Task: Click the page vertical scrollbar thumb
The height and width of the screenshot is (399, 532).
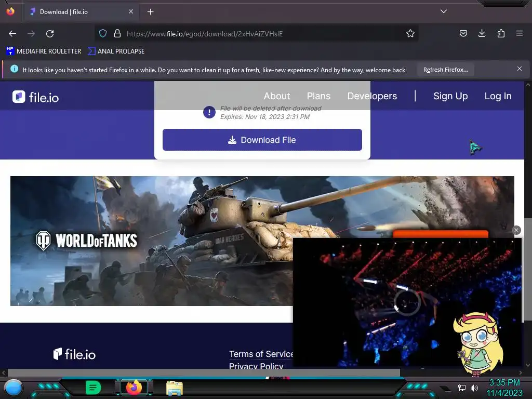Action: pos(528,270)
